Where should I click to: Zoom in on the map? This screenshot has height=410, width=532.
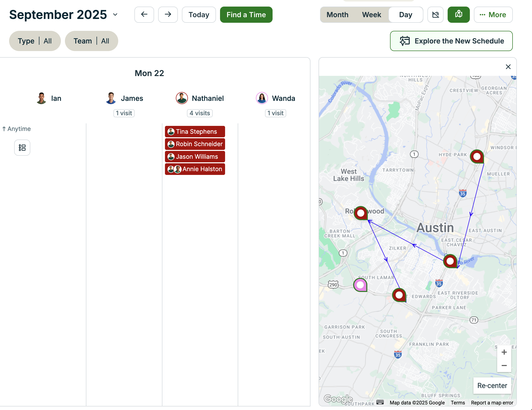click(504, 352)
